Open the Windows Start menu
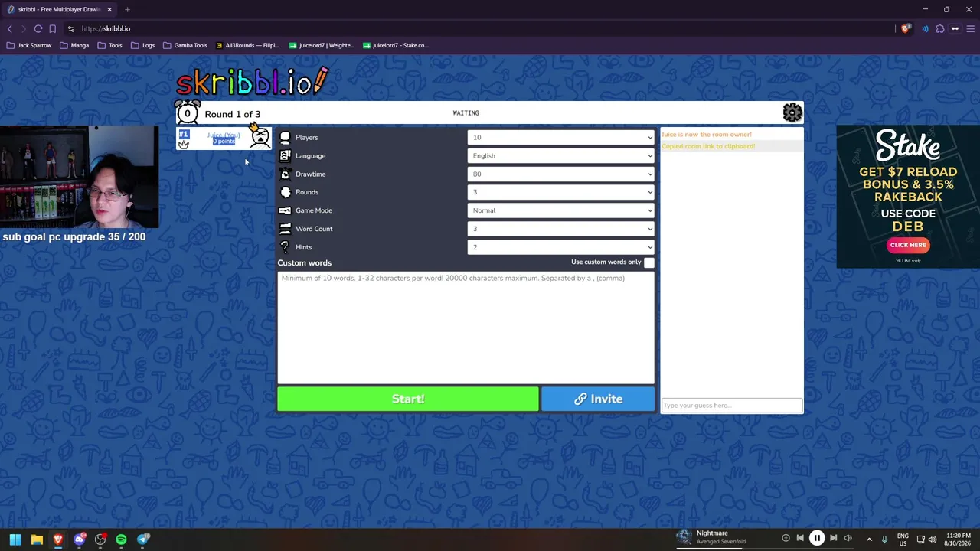The width and height of the screenshot is (980, 551). (15, 540)
